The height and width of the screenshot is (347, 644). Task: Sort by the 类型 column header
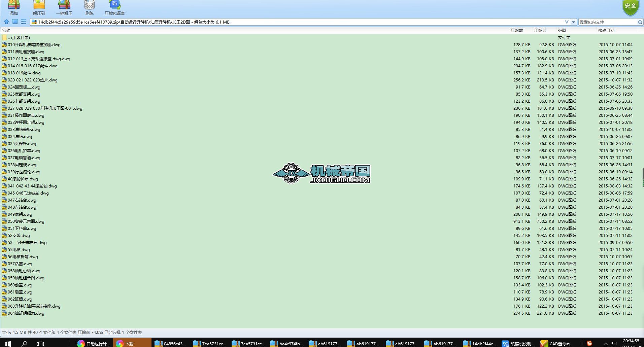tap(562, 30)
